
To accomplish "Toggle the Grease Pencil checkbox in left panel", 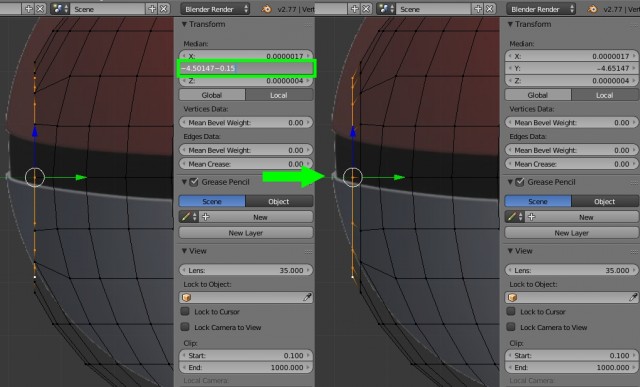I will tap(194, 182).
